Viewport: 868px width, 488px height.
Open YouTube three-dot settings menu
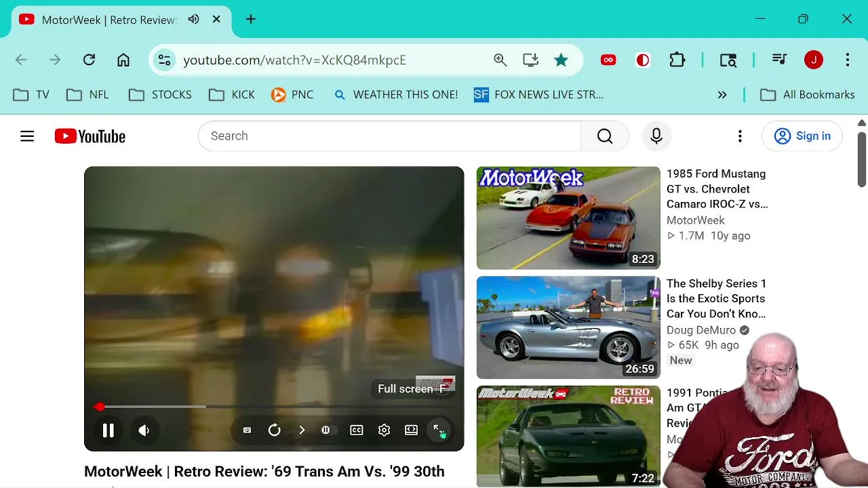tap(740, 136)
